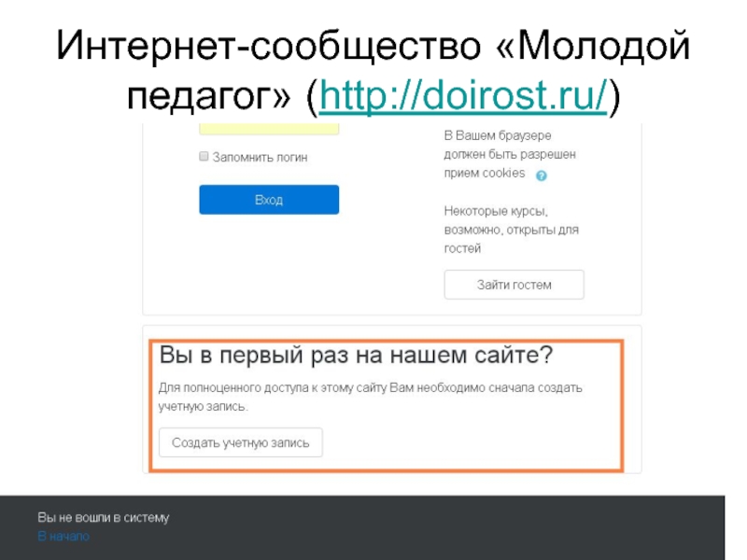This screenshot has height=560, width=747.
Task: Click the 'Создать учетную запись' button
Action: [x=240, y=442]
